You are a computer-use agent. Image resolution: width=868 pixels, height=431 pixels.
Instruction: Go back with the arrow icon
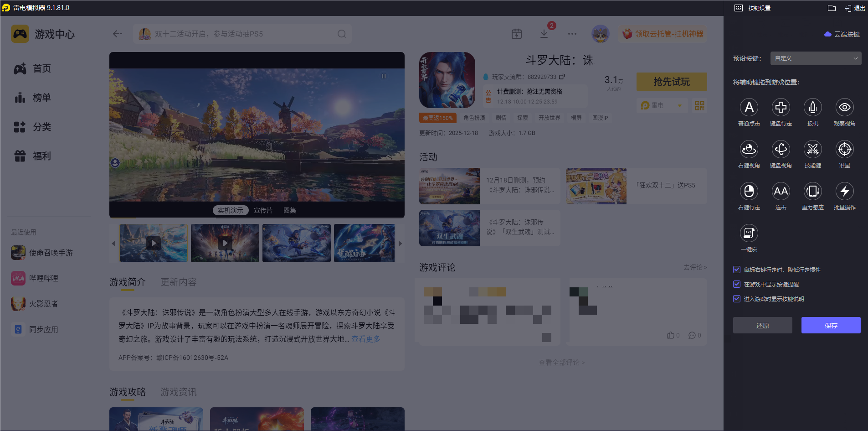tap(118, 34)
